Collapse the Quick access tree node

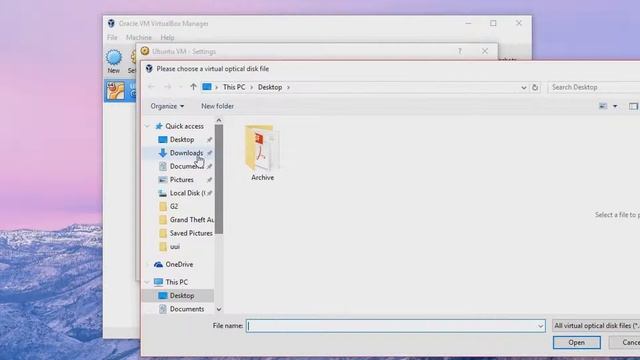click(x=147, y=127)
